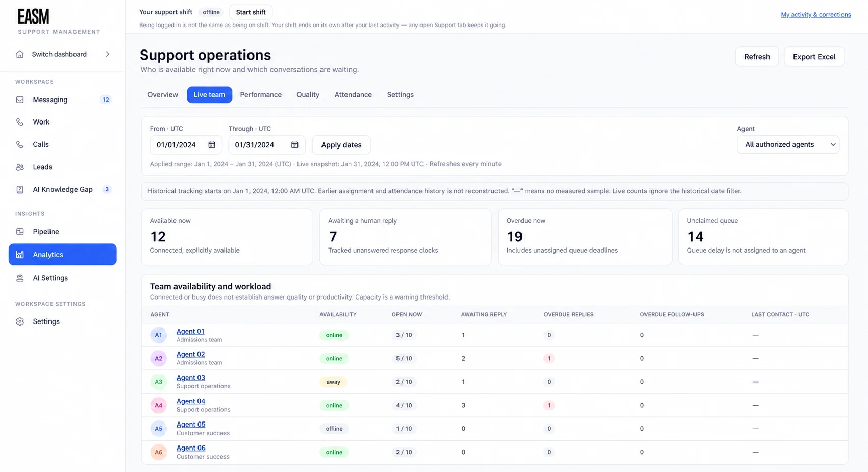Click the Leads people icon
This screenshot has height=472, width=868.
[20, 167]
